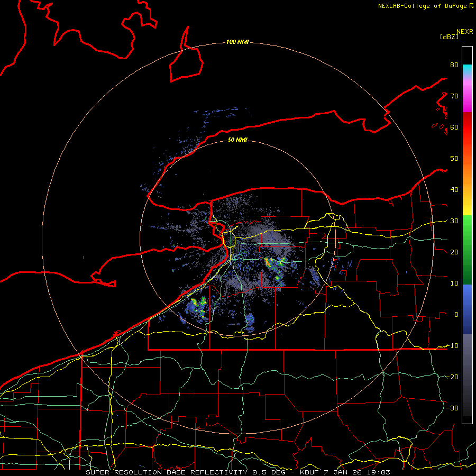The width and height of the screenshot is (476, 476).
Task: Click the 0 dBZ scale value
Action: coord(456,315)
